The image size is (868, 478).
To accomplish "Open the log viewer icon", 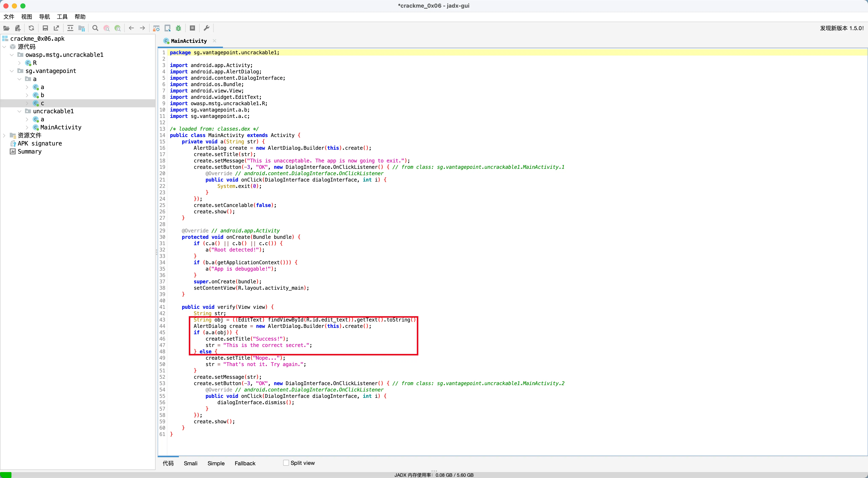I will [x=192, y=28].
